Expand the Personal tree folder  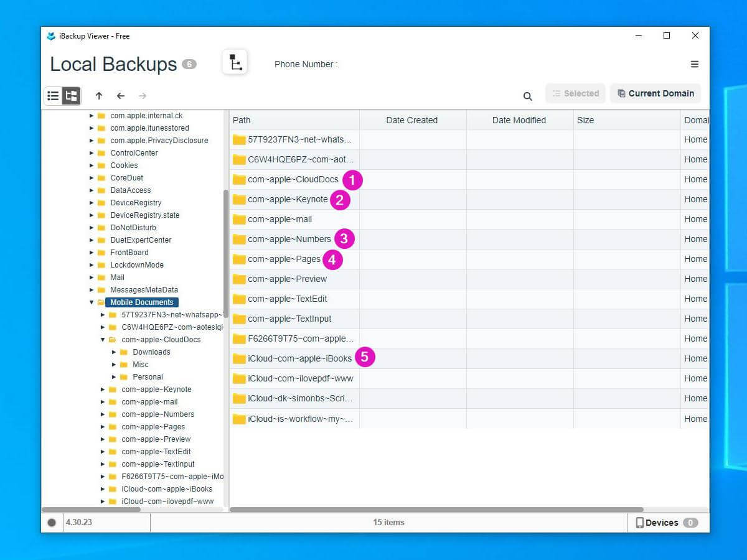[x=114, y=377]
